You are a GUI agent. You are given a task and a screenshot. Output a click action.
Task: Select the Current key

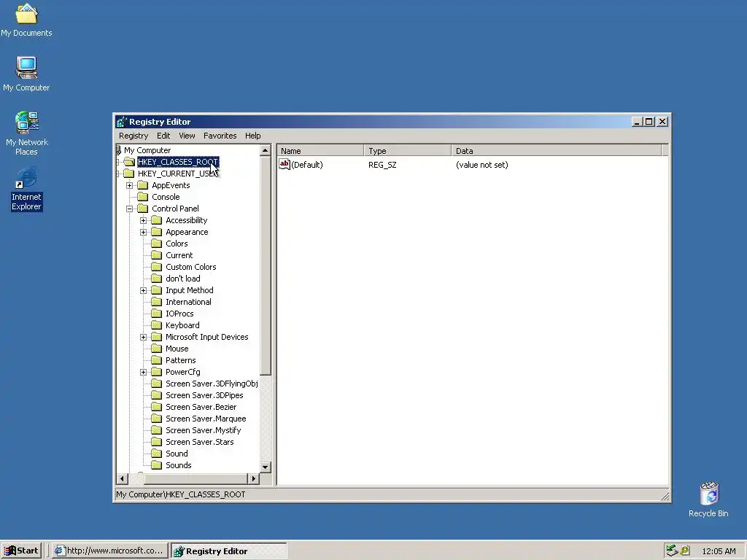click(179, 255)
